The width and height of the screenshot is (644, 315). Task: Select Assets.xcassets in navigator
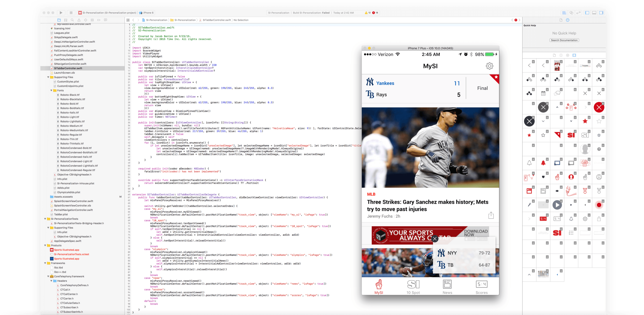point(63,197)
